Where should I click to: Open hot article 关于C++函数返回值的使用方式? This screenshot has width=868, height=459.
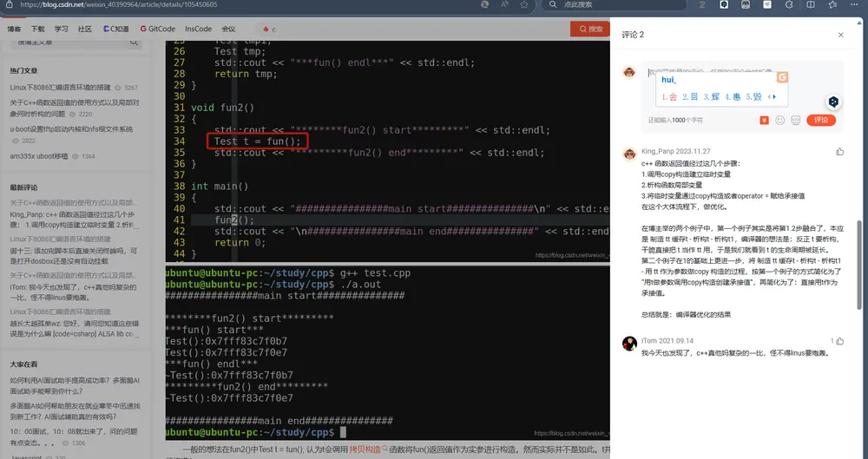coord(75,108)
